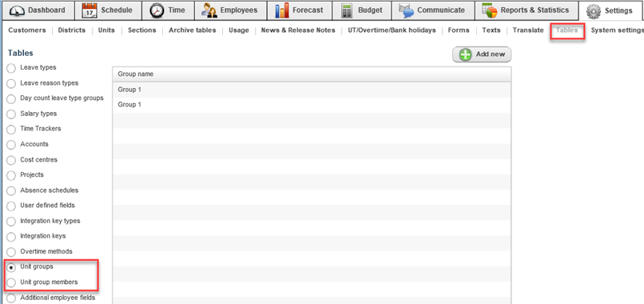Image resolution: width=644 pixels, height=304 pixels.
Task: Go to the Employees tab
Action: [230, 10]
